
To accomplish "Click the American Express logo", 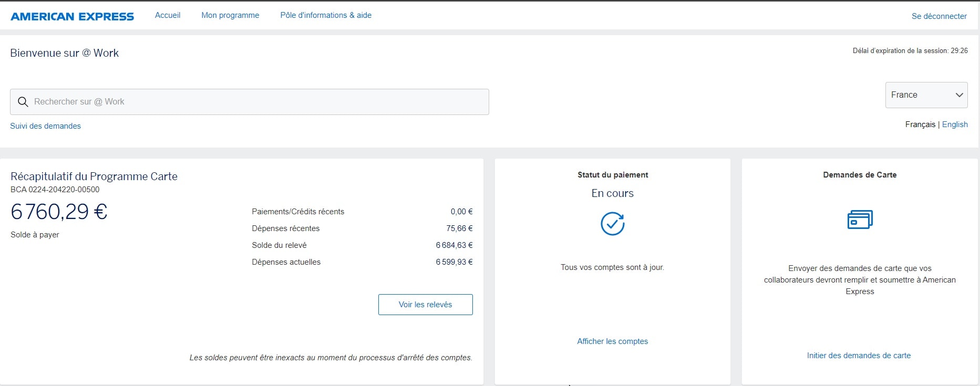I will point(73,16).
